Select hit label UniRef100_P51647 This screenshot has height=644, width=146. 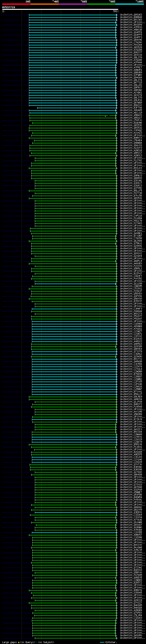coord(131,319)
